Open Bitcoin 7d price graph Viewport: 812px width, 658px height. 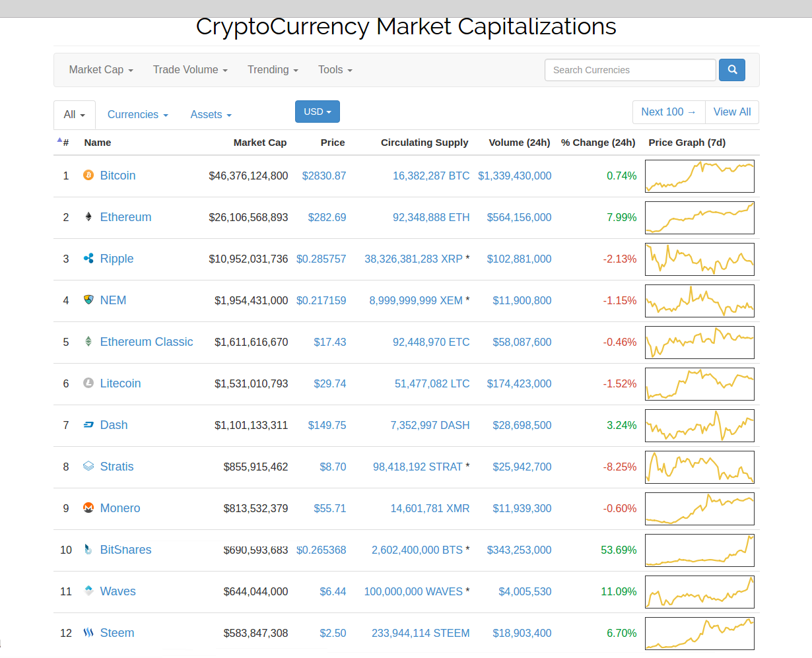(x=700, y=176)
